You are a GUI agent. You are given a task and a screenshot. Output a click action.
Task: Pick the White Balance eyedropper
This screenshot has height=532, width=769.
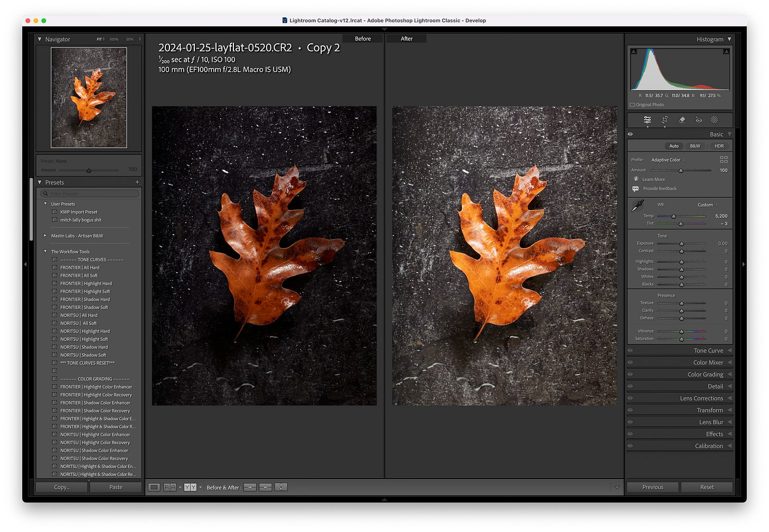pyautogui.click(x=638, y=206)
